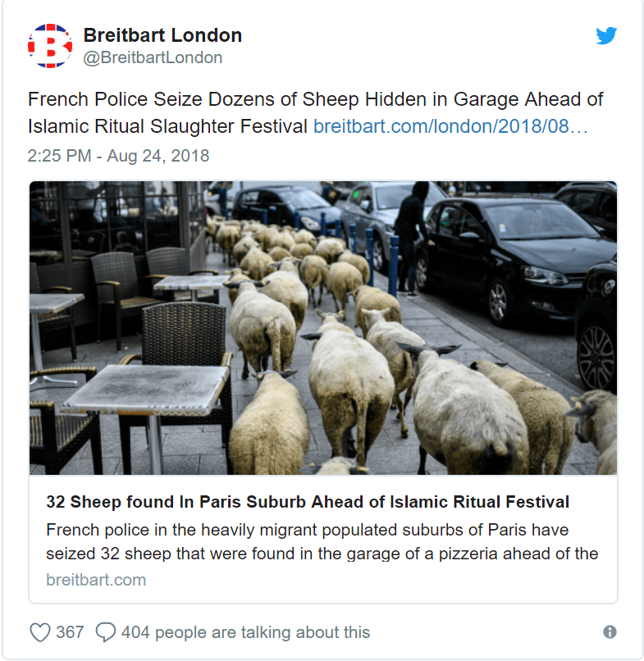Click the Breitbart London profile avatar
This screenshot has height=661, width=644.
pyautogui.click(x=50, y=46)
